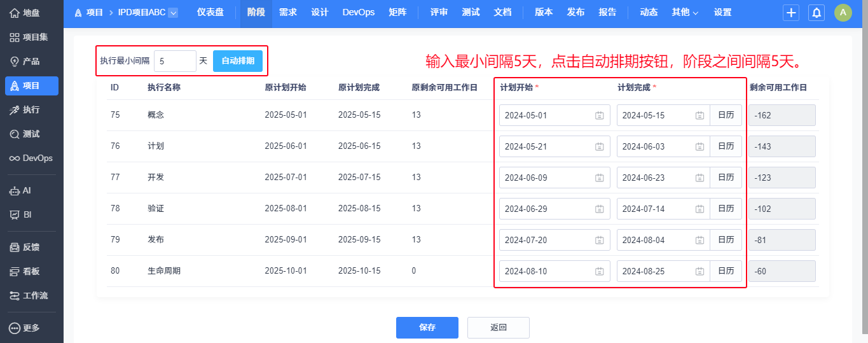The height and width of the screenshot is (343, 868).
Task: Open calendar icon for 2024-06-23 finish date
Action: [x=699, y=178]
